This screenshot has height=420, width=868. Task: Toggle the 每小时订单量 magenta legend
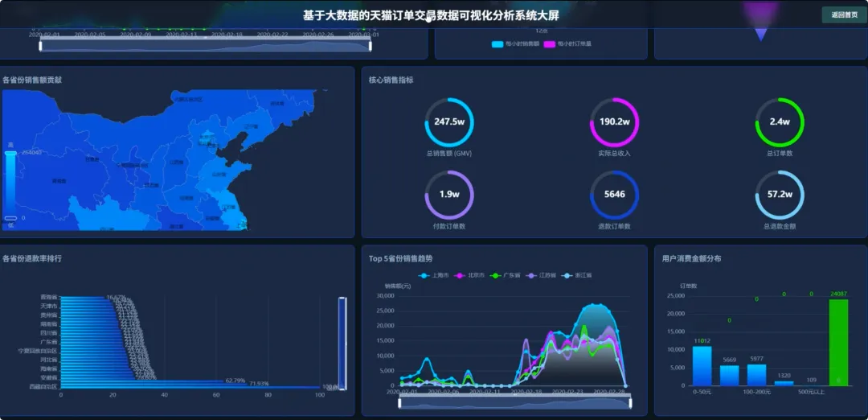pos(567,43)
